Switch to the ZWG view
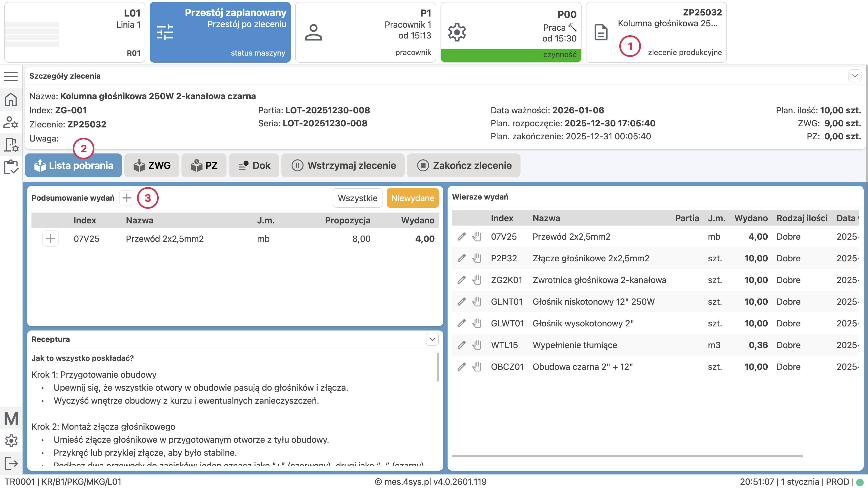 [x=152, y=165]
